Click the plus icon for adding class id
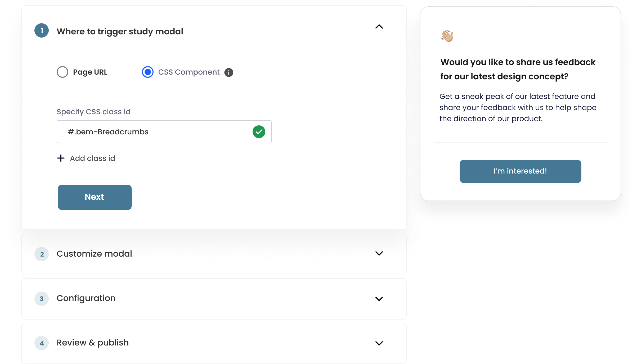This screenshot has height=364, width=637. 61,158
